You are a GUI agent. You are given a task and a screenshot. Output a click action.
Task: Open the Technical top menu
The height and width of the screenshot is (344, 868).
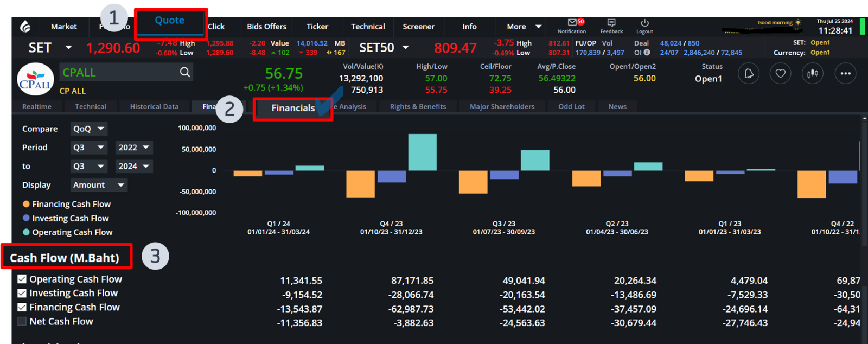[368, 27]
